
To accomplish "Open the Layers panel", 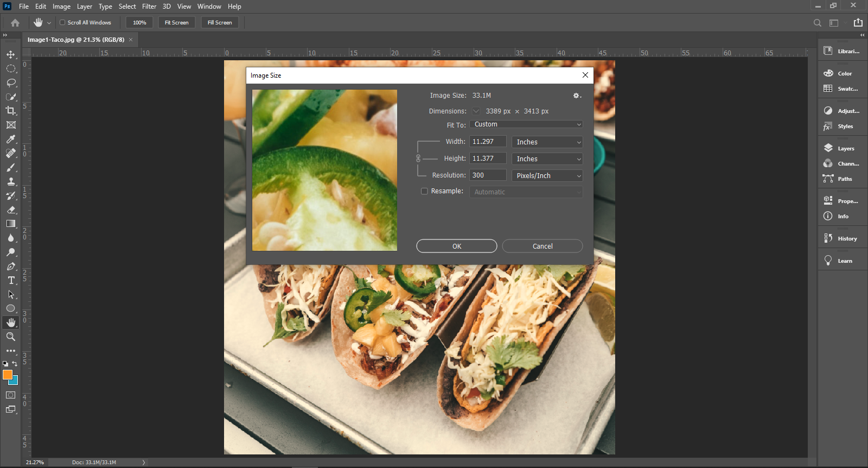I will click(x=843, y=148).
